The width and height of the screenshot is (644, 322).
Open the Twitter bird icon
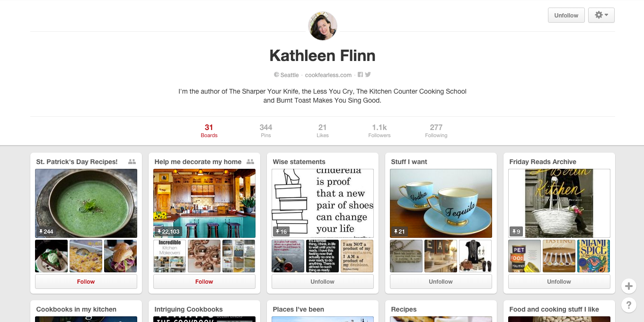368,75
